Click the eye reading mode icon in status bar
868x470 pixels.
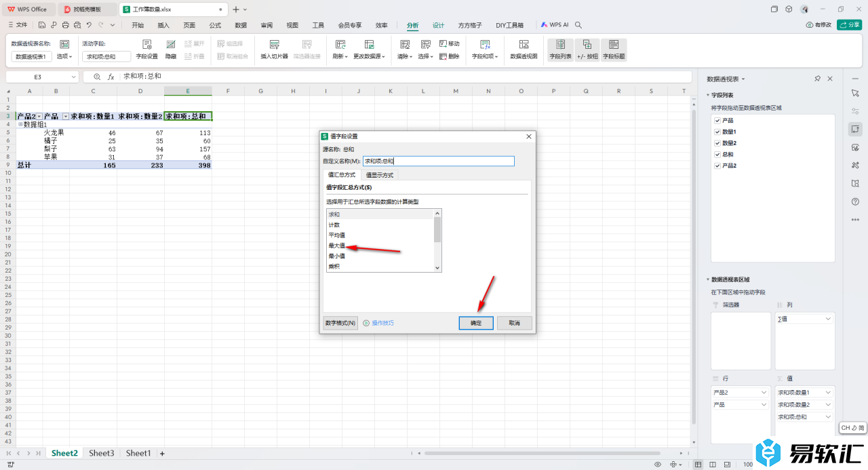tap(657, 465)
